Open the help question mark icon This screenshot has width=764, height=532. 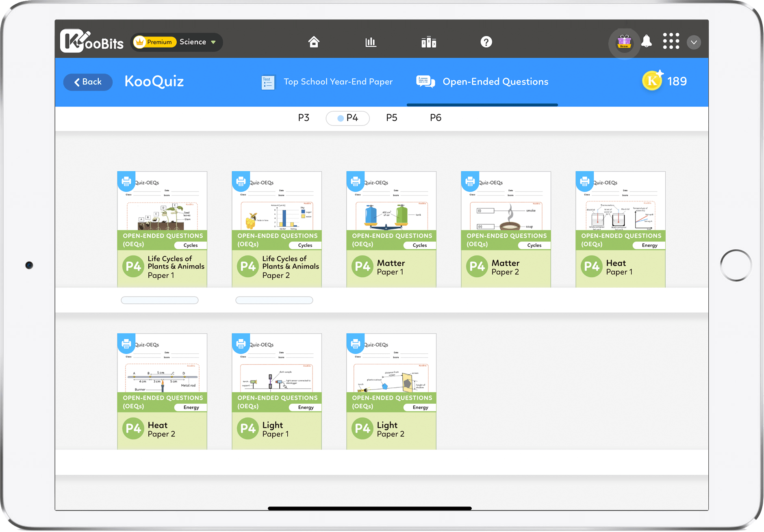click(x=486, y=42)
